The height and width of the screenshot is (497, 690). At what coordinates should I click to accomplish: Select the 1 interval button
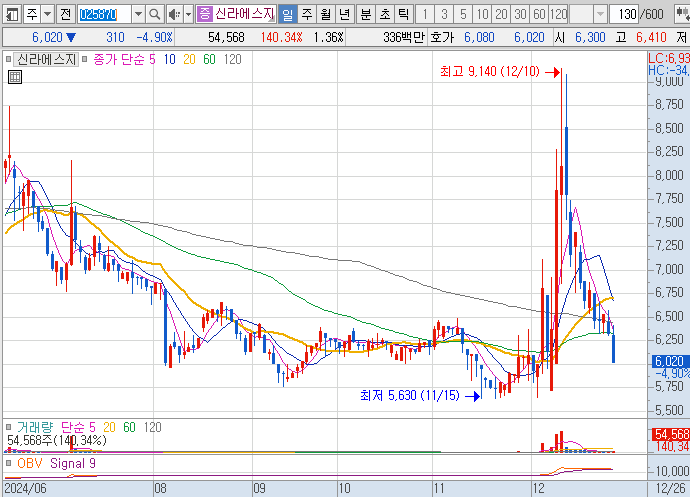[425, 15]
